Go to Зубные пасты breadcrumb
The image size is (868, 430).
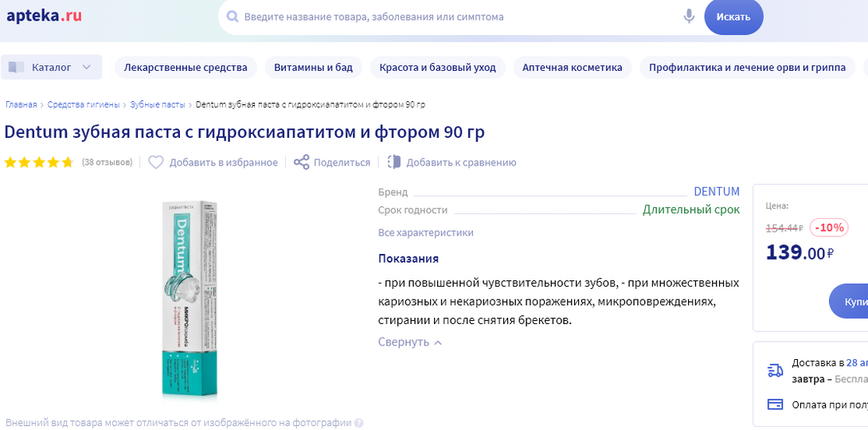(158, 104)
